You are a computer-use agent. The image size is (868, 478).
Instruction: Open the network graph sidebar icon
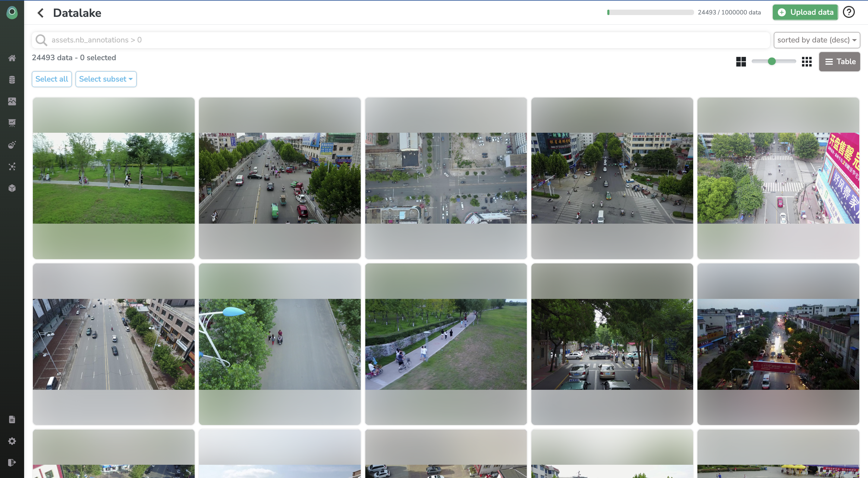tap(12, 167)
